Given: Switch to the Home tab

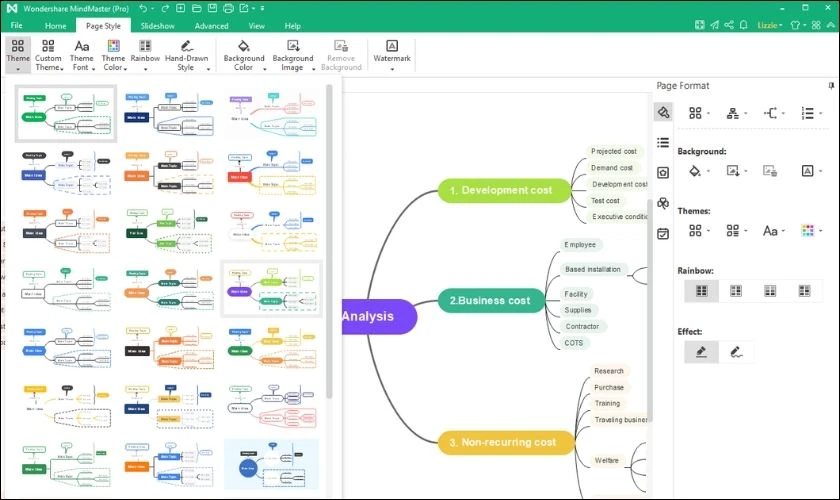Looking at the screenshot, I should (56, 25).
